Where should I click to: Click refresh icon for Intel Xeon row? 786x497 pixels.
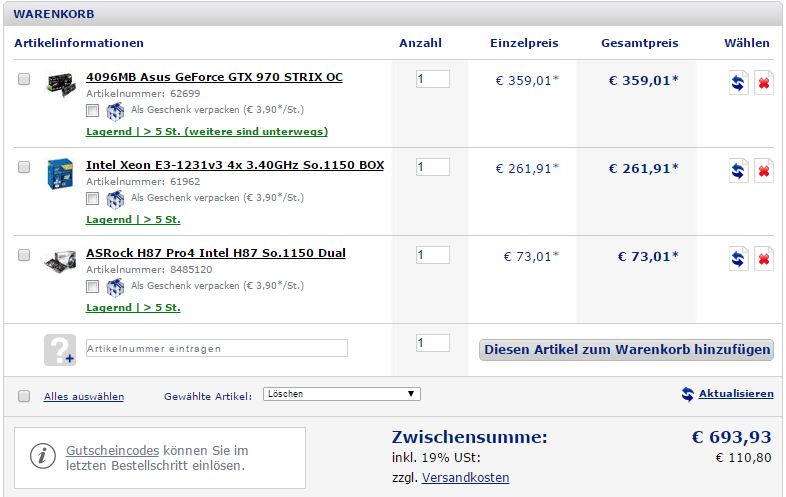[738, 171]
